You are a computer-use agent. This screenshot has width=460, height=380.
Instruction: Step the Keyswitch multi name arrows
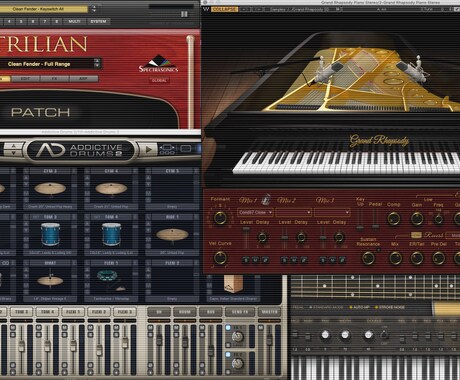[94, 9]
